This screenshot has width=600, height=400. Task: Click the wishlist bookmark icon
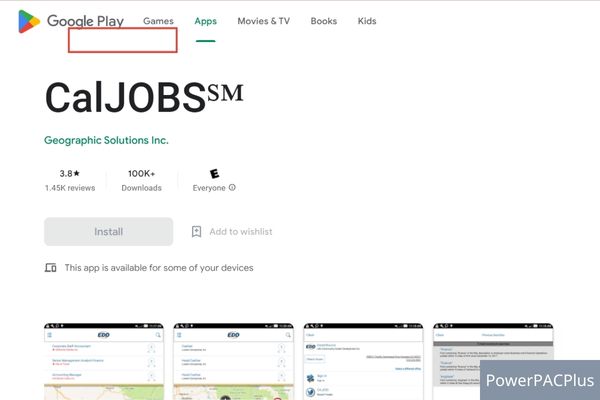[x=196, y=232]
